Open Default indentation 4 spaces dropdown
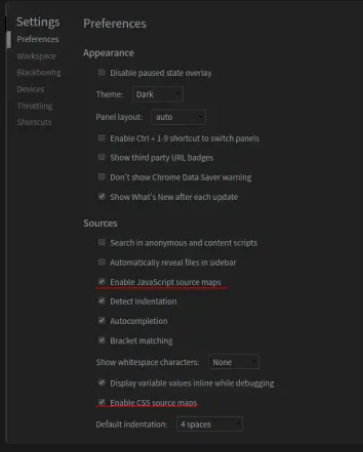This screenshot has height=452, width=363. (x=209, y=424)
